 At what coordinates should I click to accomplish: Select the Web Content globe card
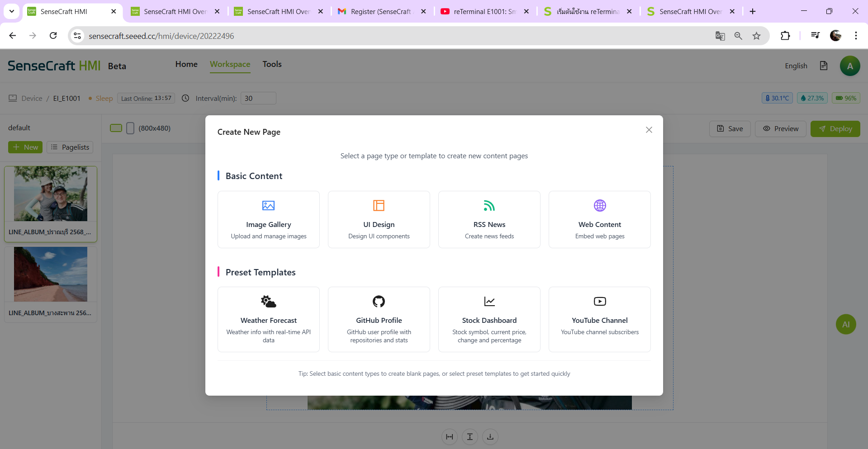click(x=599, y=219)
